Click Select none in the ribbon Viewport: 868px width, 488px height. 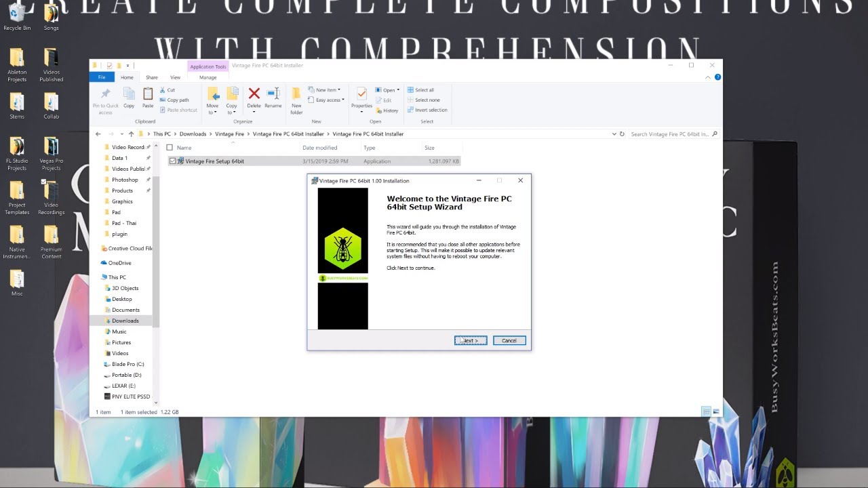[423, 100]
